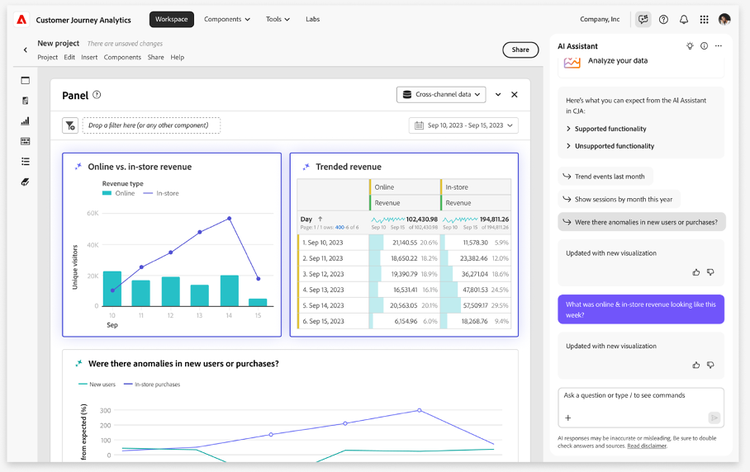Click the help question mark icon in header
Viewport: 750px width, 472px height.
[664, 19]
